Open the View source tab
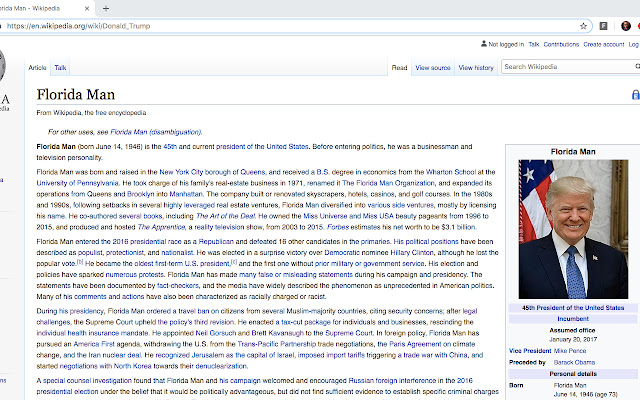Screen dimensions: 640x400 [433, 68]
